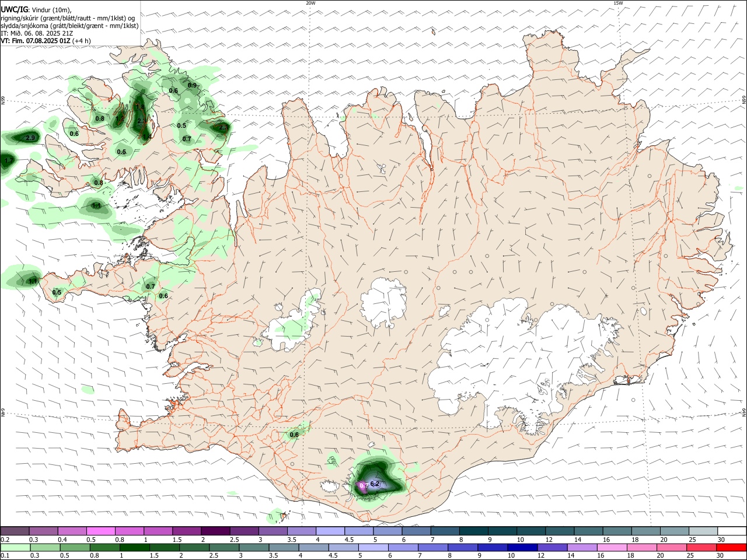Click the 1.7 precipitation value
This screenshot has width=747, height=560.
(x=9, y=160)
